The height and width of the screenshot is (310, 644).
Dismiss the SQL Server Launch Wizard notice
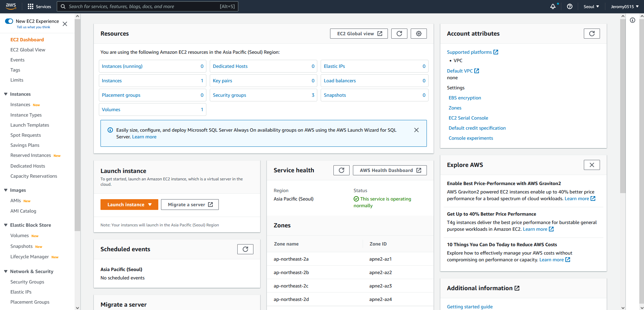point(416,130)
